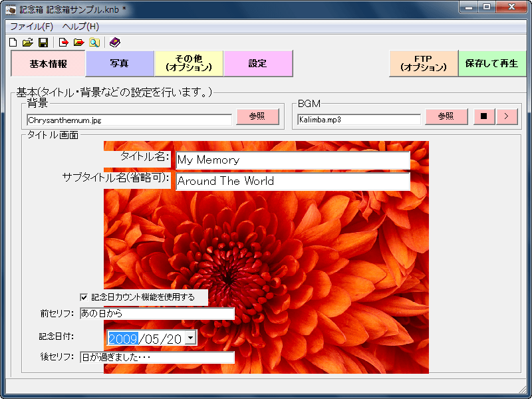
Task: Switch to the 写真 tab
Action: (120, 63)
